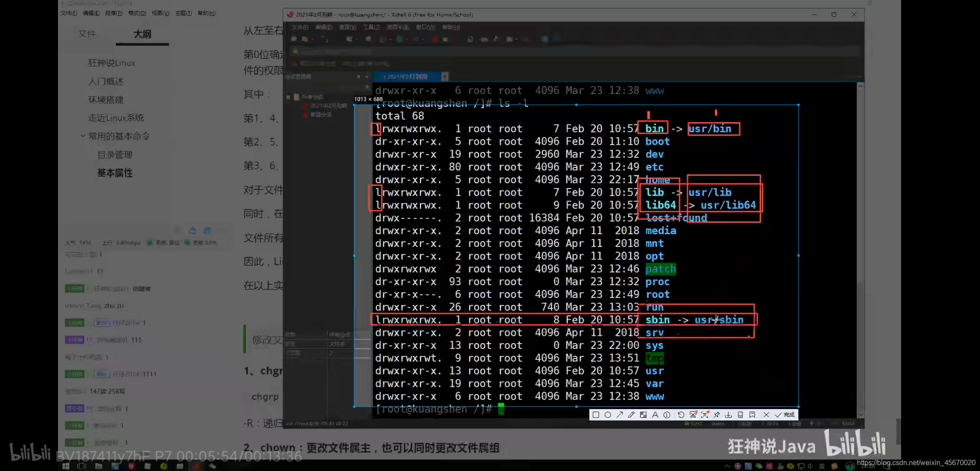Click the translate/recognize icon in screenshot toolbar
The image size is (980, 471).
705,415
